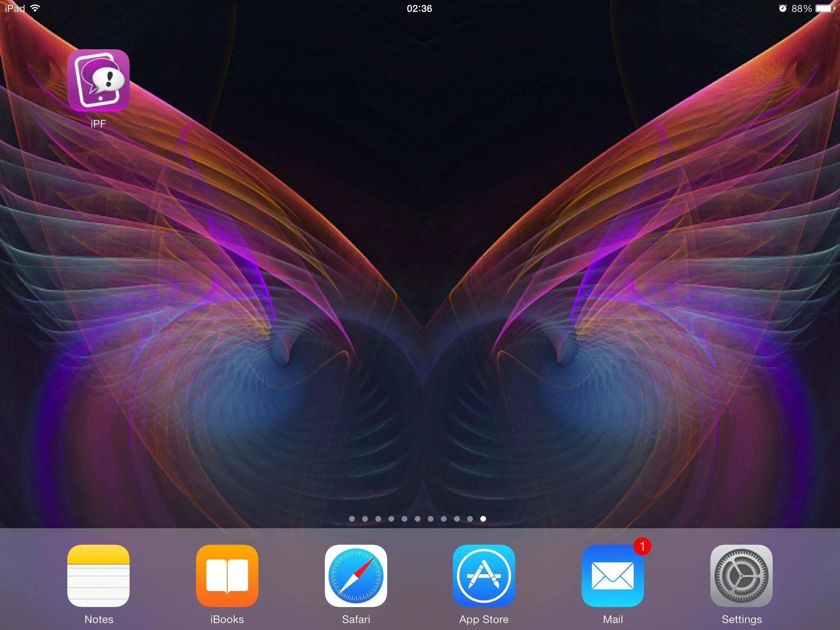Tap the 02:36 clock in status bar

pos(419,9)
